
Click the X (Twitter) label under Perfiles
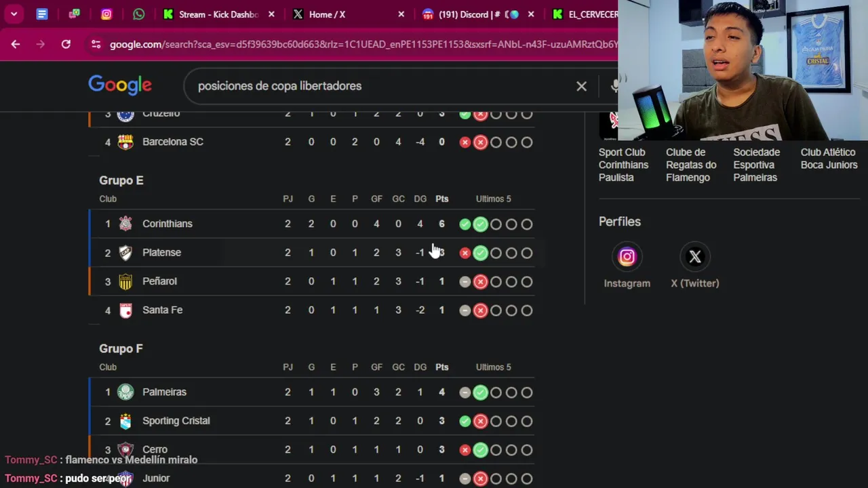695,283
